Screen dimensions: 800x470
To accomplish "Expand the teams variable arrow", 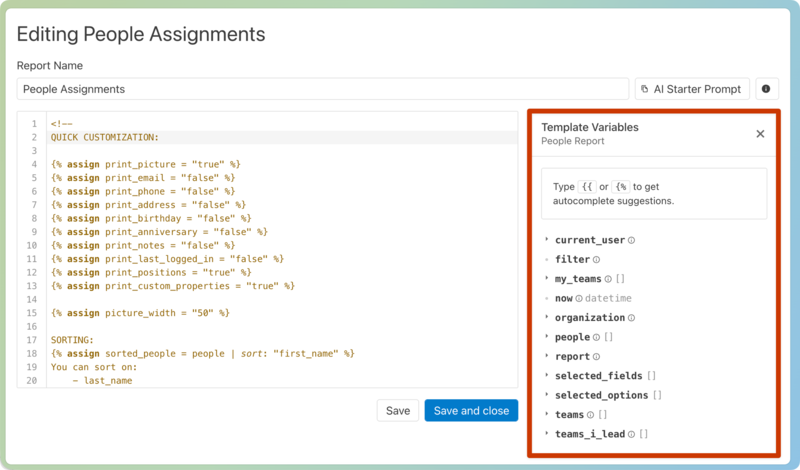I will [x=546, y=414].
